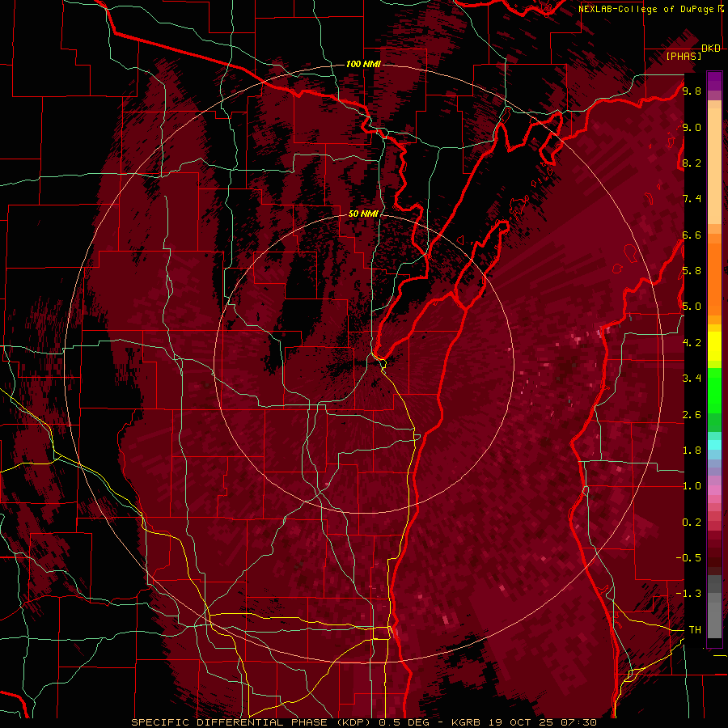Click the -1.3 value on the color scale
Viewport: 728px width, 728px height.
[688, 594]
